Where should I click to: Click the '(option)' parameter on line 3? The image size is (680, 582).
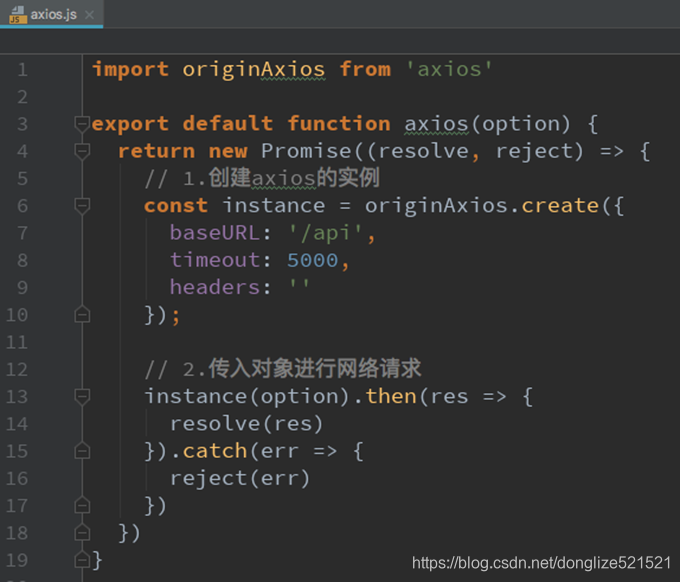point(520,124)
